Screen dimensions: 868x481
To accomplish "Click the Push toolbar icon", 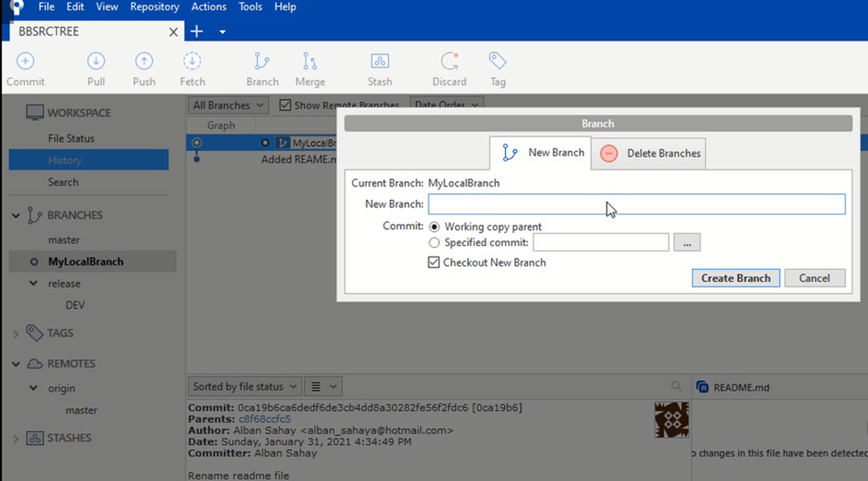I will [x=144, y=69].
